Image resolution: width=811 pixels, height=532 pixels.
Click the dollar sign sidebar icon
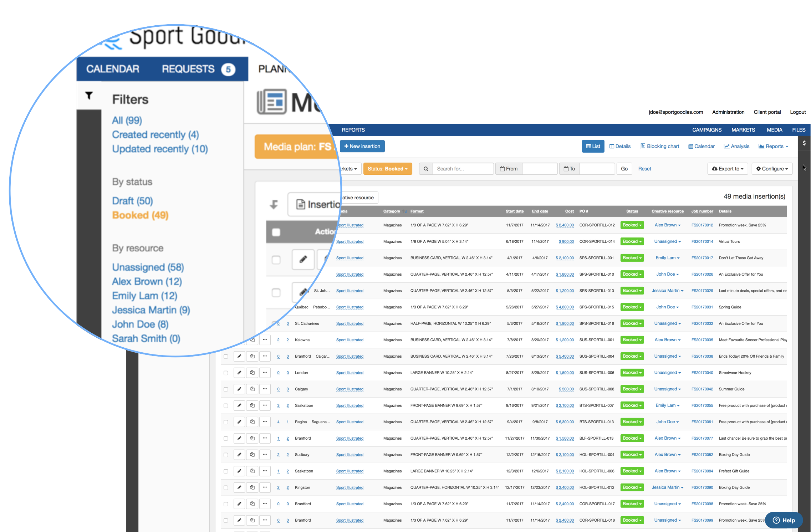coord(804,143)
